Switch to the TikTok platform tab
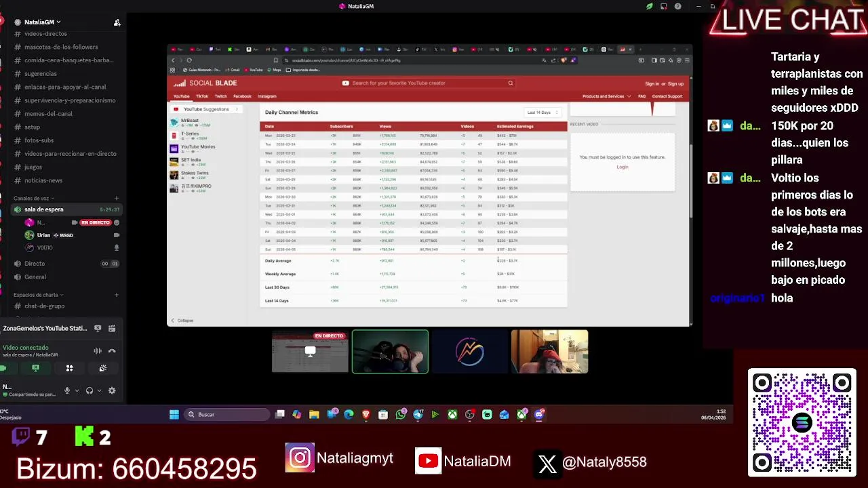The image size is (868, 488). (202, 96)
